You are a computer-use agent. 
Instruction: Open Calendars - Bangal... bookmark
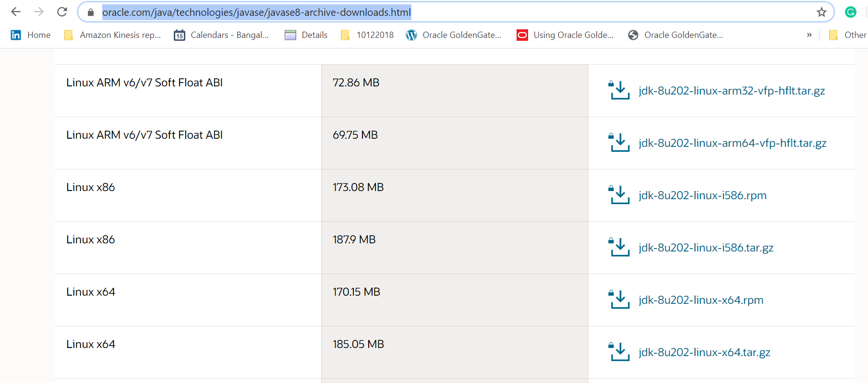coord(221,35)
